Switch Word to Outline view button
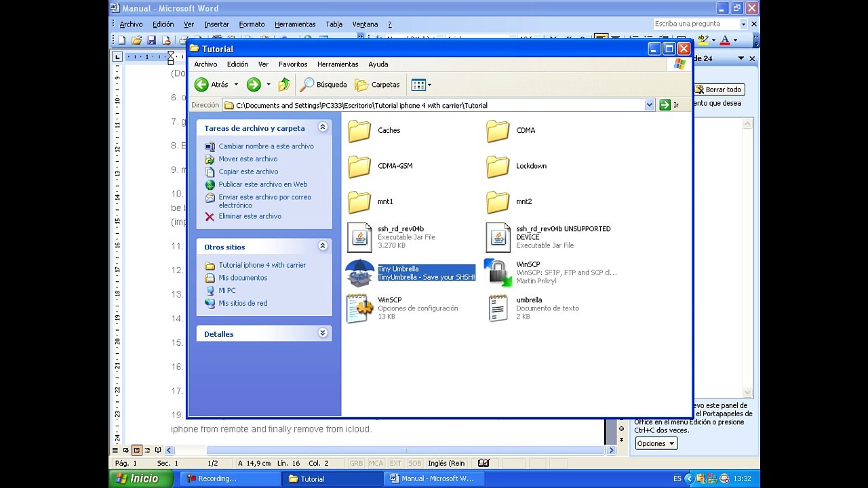 click(x=147, y=450)
